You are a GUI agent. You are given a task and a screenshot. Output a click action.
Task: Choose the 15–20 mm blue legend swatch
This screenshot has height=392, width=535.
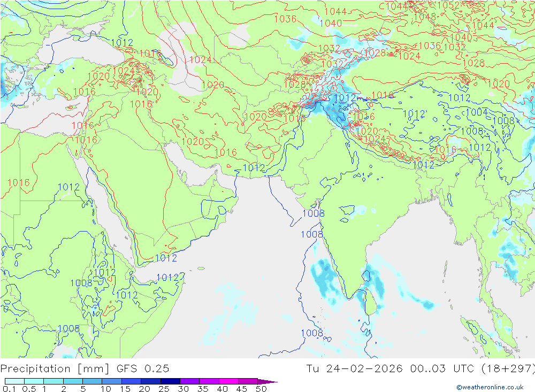coord(131,381)
